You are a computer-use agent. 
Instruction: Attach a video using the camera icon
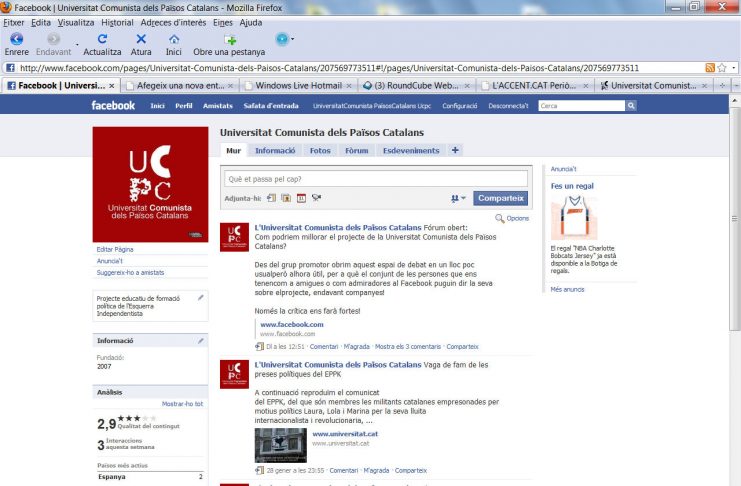317,198
